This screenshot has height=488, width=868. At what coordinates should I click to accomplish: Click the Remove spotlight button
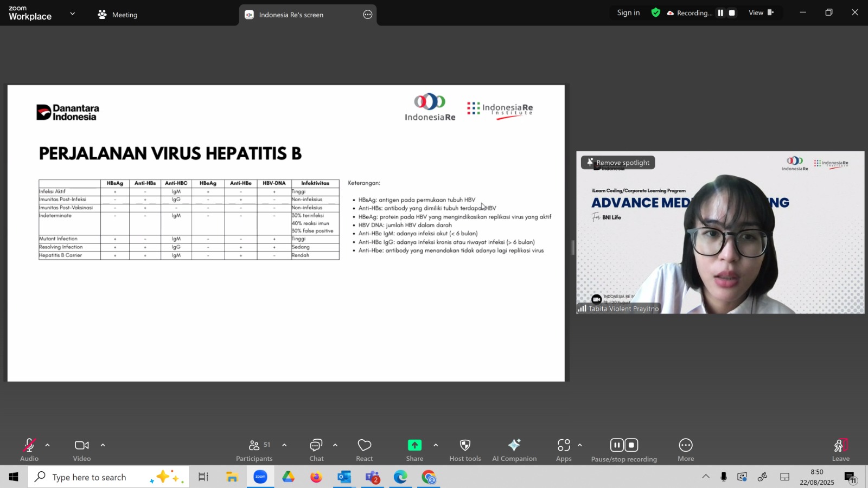tap(618, 163)
